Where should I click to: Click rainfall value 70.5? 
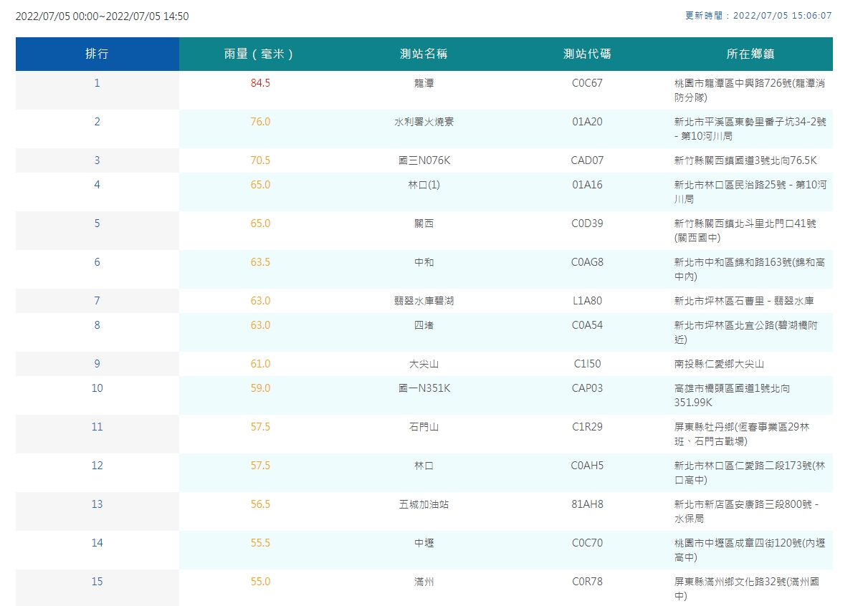(260, 160)
